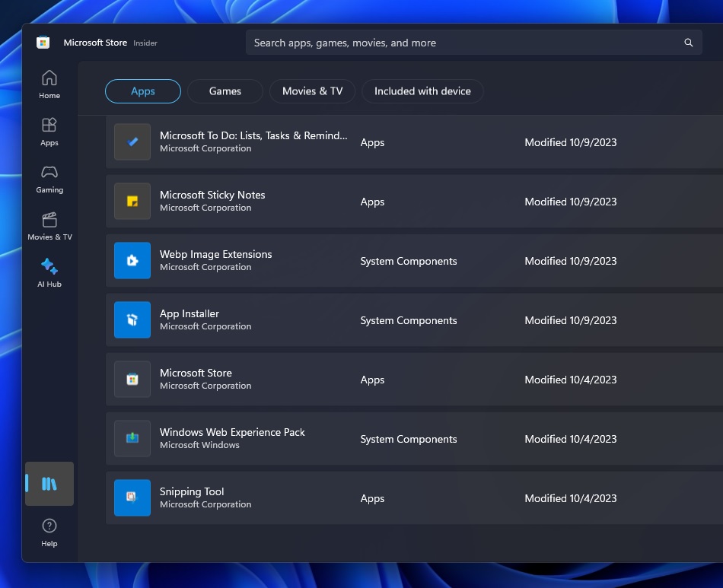Open the Webp Image Extensions entry

304,261
